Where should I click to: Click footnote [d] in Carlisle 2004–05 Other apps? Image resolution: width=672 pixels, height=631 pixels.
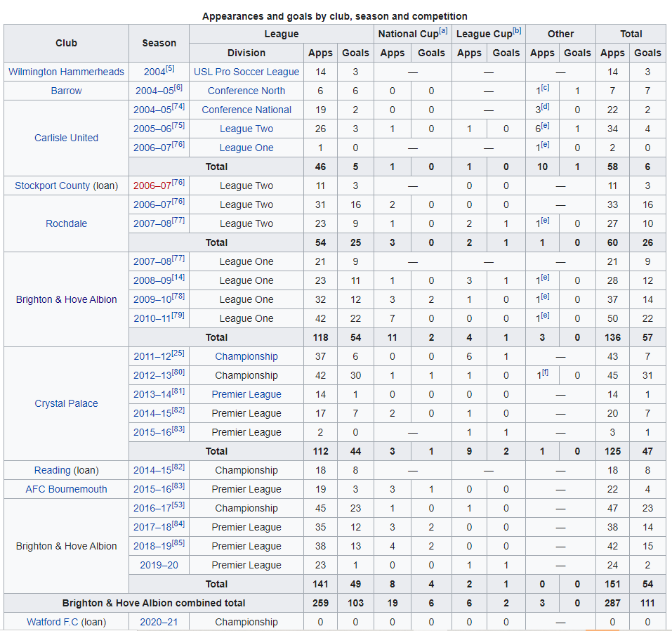545,106
